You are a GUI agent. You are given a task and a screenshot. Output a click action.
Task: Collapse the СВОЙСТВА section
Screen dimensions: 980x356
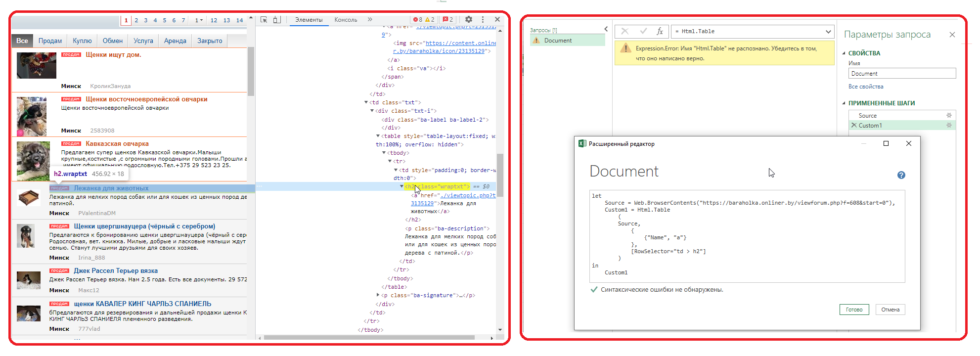point(844,53)
